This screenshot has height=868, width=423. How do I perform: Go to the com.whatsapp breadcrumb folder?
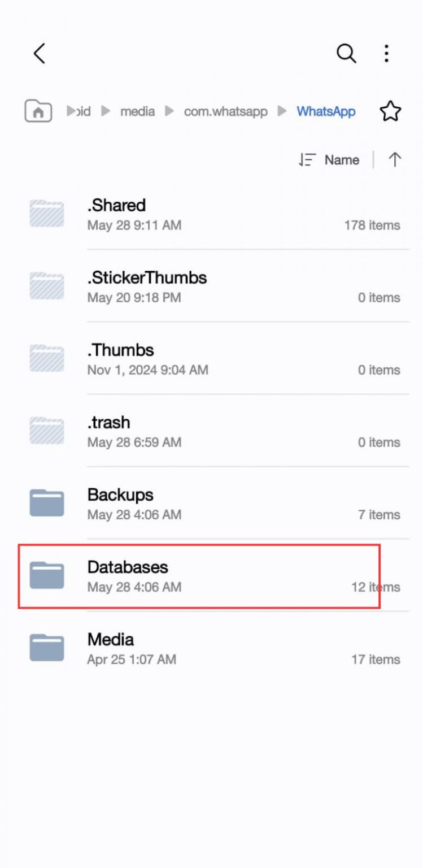tap(225, 111)
